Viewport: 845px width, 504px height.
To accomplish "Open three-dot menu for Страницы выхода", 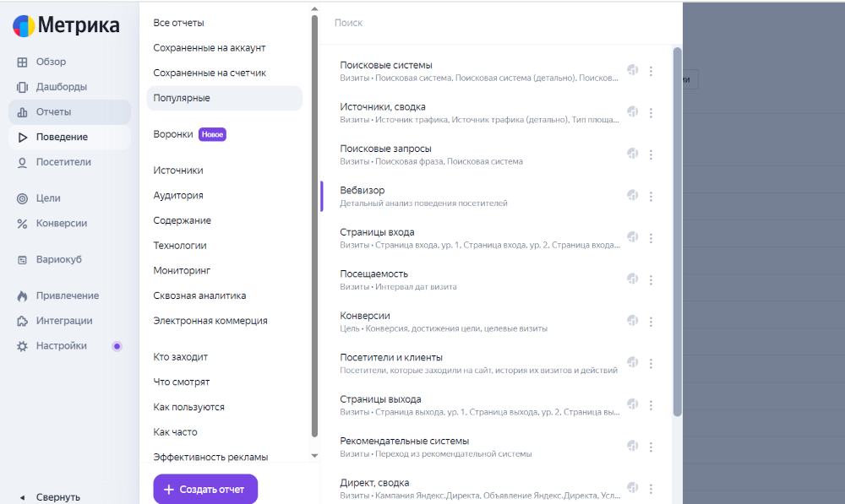I will click(651, 405).
